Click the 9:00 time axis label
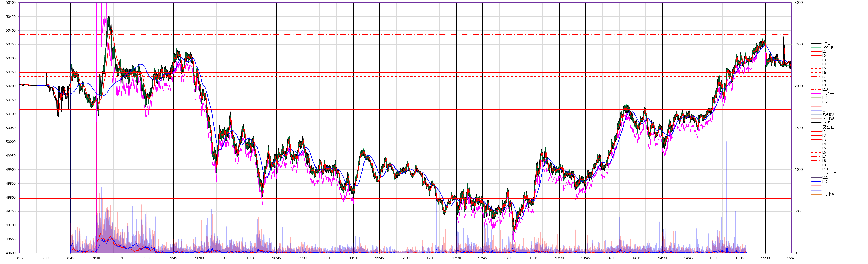 click(x=96, y=258)
